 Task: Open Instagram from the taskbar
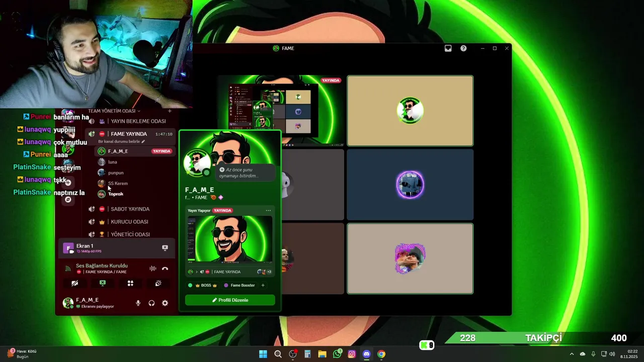(x=352, y=354)
